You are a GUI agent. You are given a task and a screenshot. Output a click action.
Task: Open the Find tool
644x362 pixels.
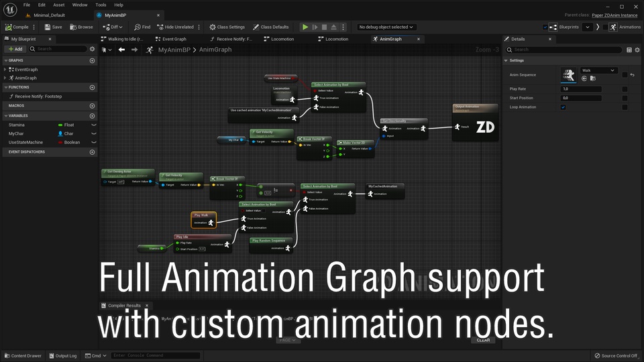click(x=142, y=27)
